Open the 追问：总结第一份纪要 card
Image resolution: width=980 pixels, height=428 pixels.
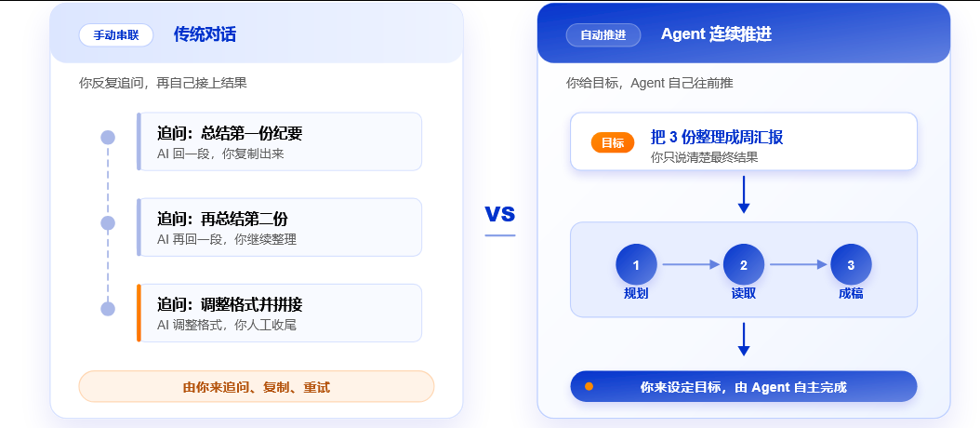279,141
